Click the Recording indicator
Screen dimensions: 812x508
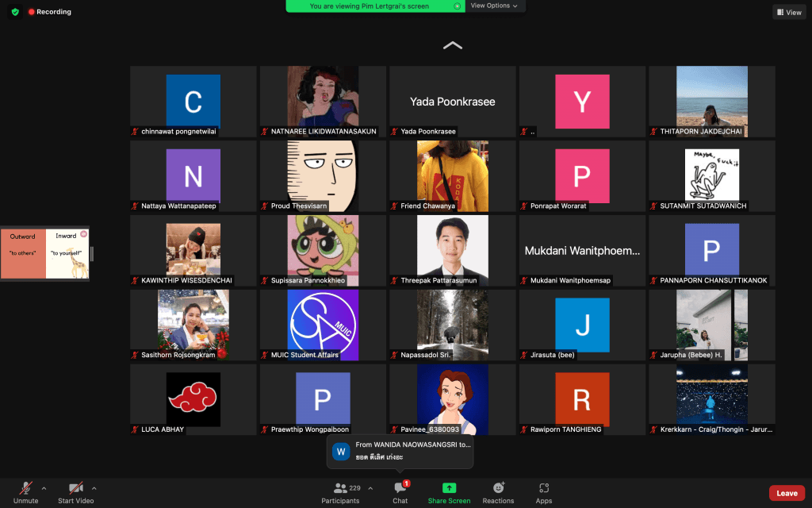point(49,12)
